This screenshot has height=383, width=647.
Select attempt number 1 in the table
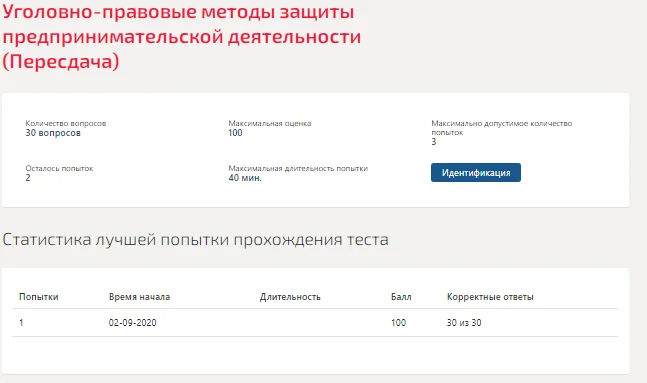click(x=21, y=323)
